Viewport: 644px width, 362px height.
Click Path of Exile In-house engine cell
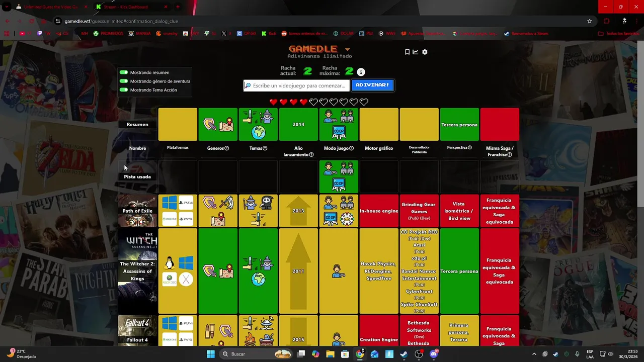pos(379,211)
